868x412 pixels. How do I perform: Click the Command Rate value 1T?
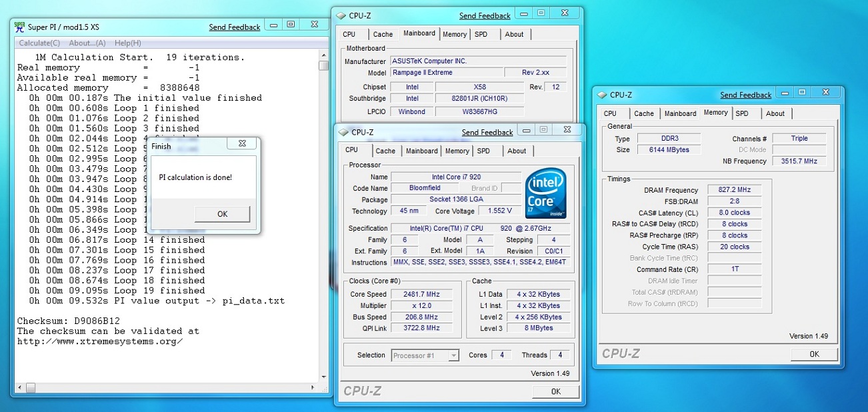[735, 269]
